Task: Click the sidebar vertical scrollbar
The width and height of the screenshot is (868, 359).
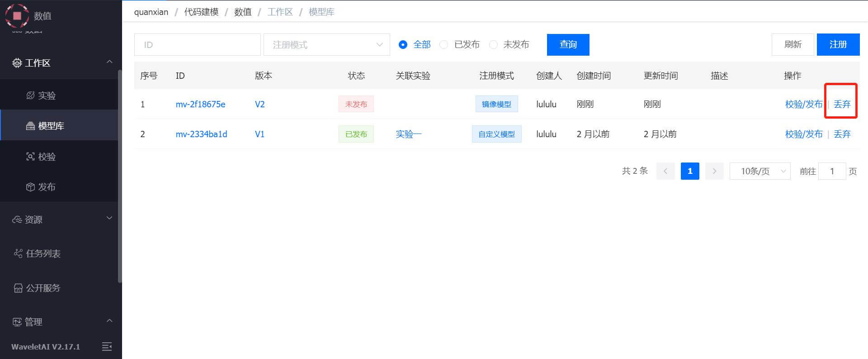Action: pyautogui.click(x=120, y=177)
